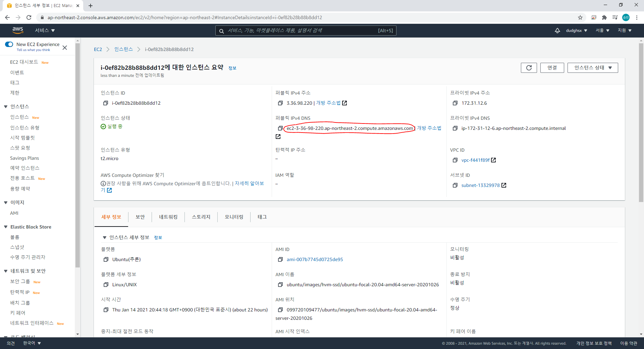Copy the public IPv4 DNS name
The height and width of the screenshot is (349, 644).
280,128
